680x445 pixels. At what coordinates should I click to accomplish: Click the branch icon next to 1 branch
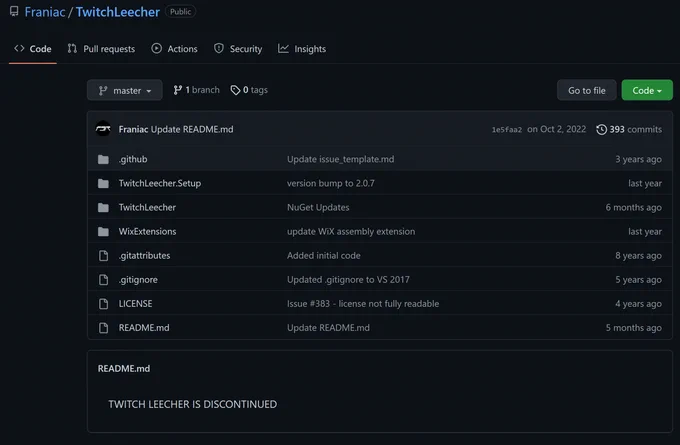pyautogui.click(x=177, y=90)
